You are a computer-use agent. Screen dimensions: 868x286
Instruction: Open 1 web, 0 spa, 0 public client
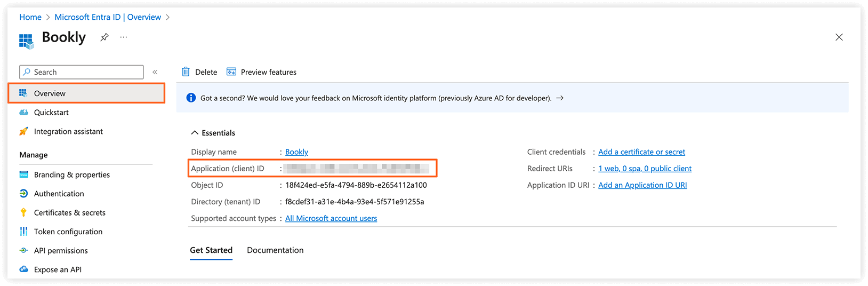tap(645, 169)
